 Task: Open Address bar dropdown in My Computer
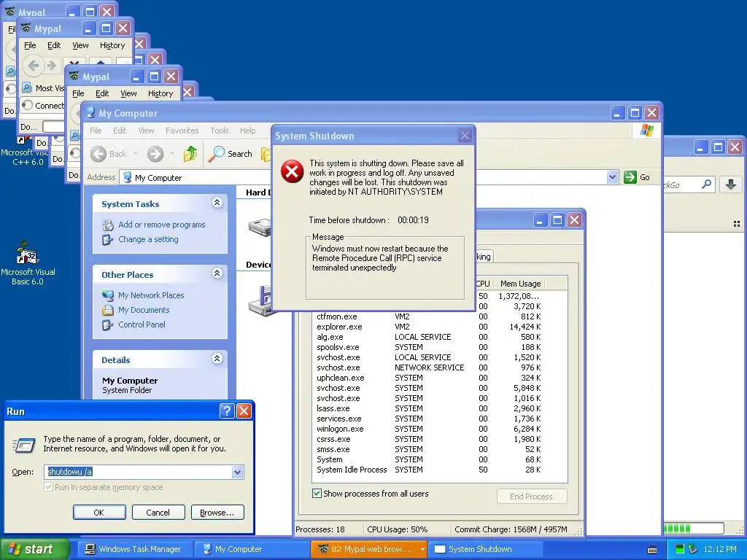pos(612,178)
